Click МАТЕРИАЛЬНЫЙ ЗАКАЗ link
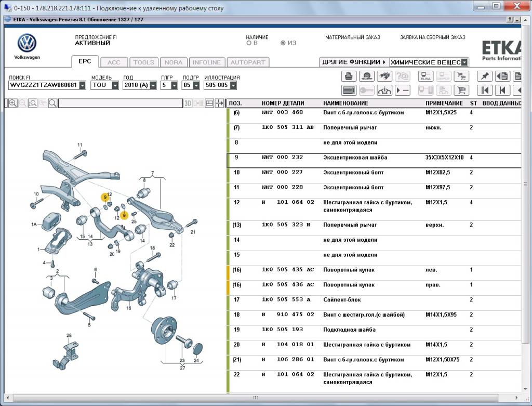Image resolution: width=532 pixels, height=406 pixels. (353, 37)
